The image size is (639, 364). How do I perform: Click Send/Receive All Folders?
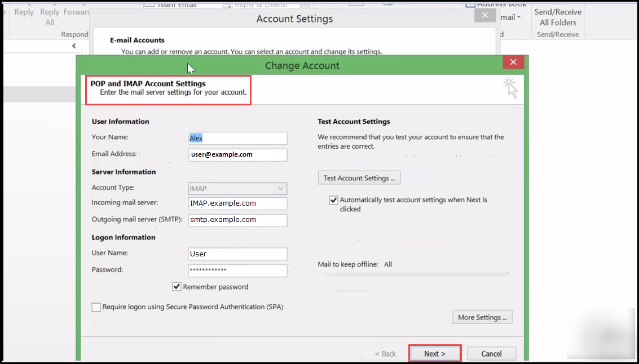pyautogui.click(x=557, y=17)
